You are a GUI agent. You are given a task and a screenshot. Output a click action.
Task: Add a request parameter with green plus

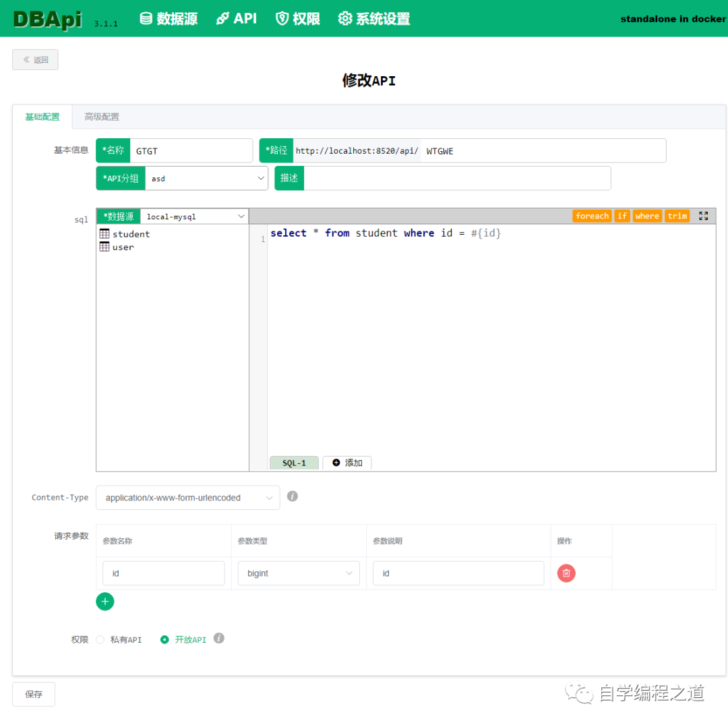coord(105,602)
